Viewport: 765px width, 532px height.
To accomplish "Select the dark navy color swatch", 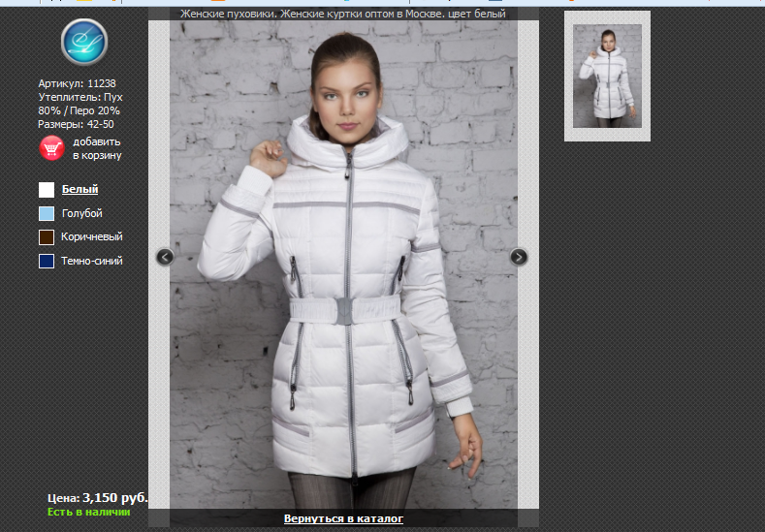I will tap(47, 261).
